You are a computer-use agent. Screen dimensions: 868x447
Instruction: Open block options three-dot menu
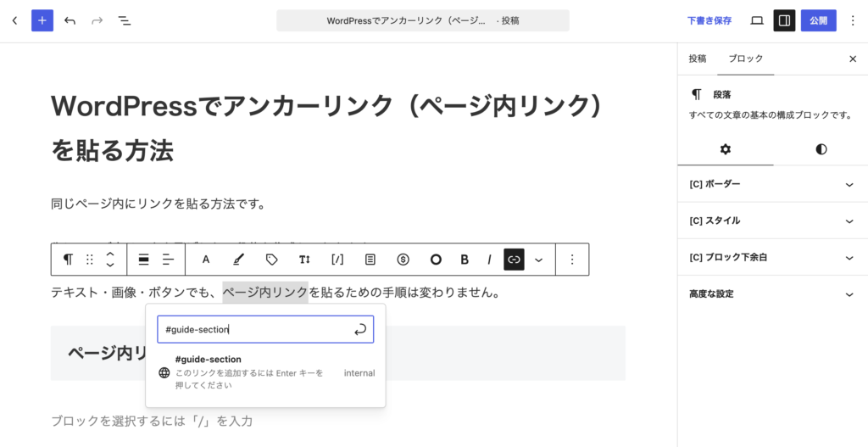tap(572, 260)
